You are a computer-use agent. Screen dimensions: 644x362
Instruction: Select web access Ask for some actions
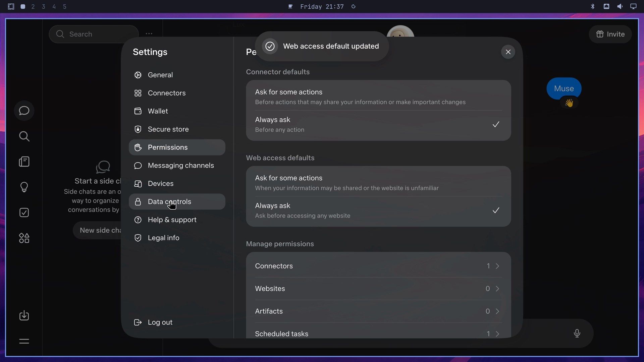[378, 183]
